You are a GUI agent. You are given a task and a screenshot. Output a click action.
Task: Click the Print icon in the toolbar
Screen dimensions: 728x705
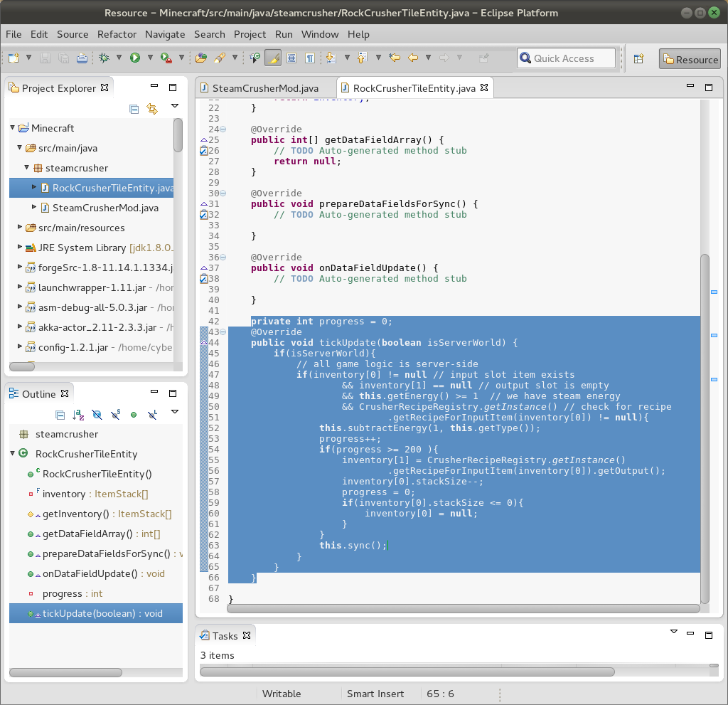point(82,58)
